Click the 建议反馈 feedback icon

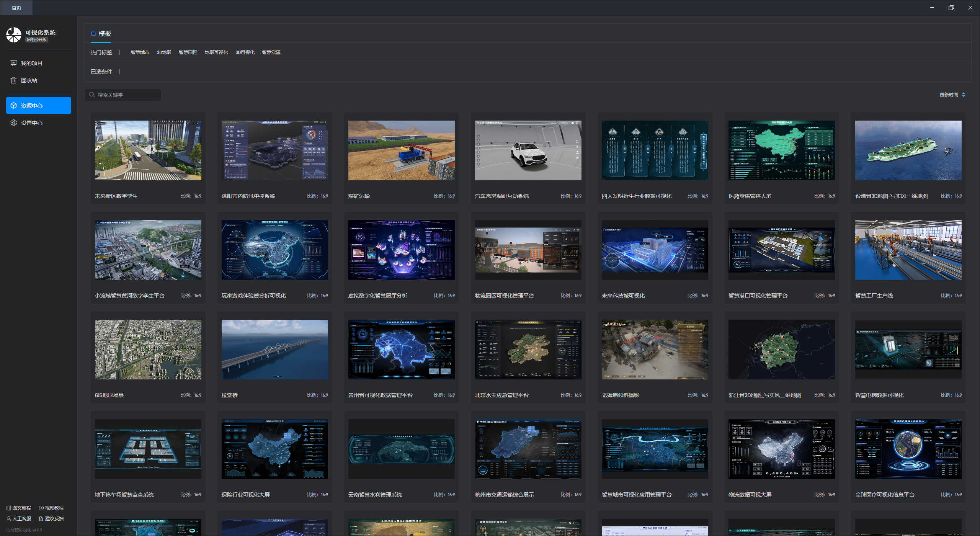[x=41, y=518]
